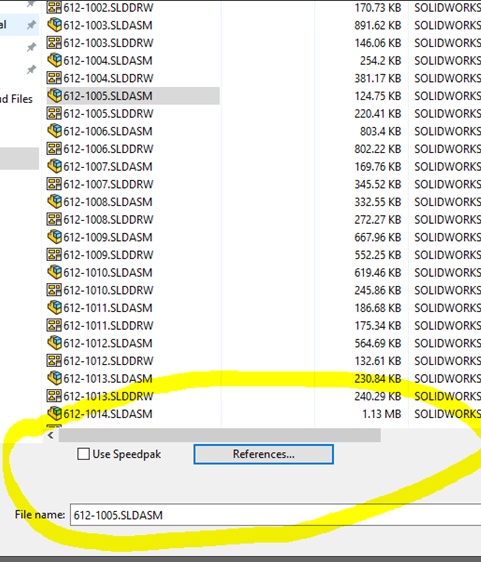Click the 612-1003.SLDDRW drawing file icon
The height and width of the screenshot is (562, 481).
pos(54,43)
